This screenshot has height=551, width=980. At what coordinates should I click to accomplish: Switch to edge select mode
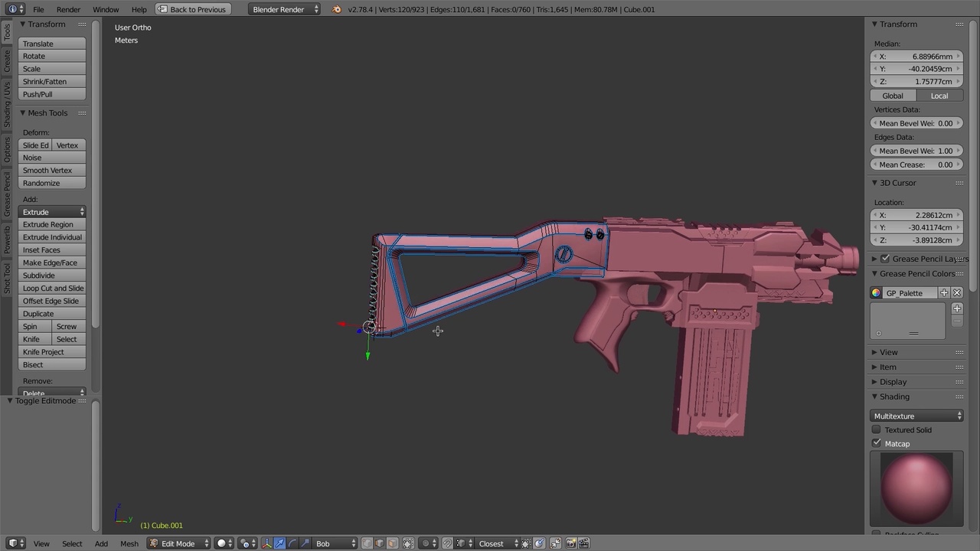coord(379,543)
